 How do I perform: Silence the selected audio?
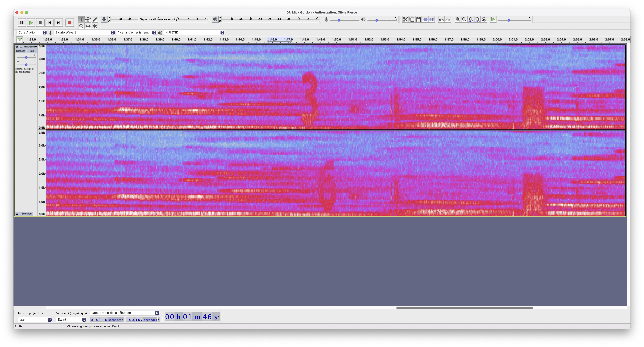[432, 19]
